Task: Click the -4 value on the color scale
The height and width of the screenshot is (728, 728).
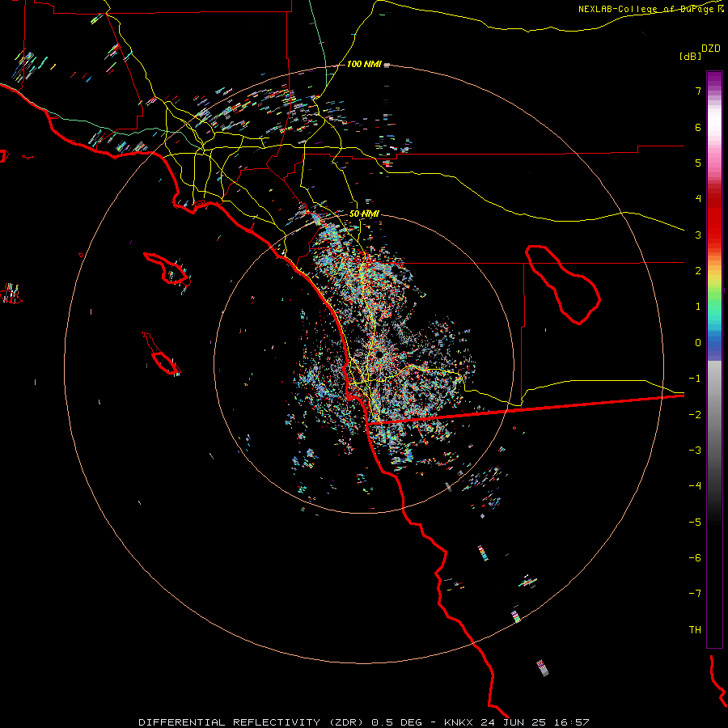Action: tap(695, 486)
